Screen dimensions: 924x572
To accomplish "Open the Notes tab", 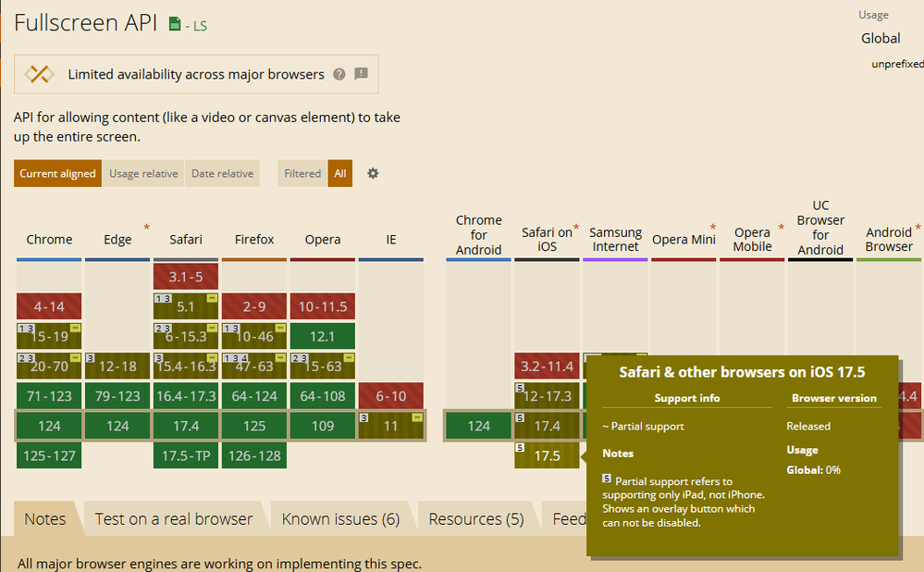I will (45, 519).
